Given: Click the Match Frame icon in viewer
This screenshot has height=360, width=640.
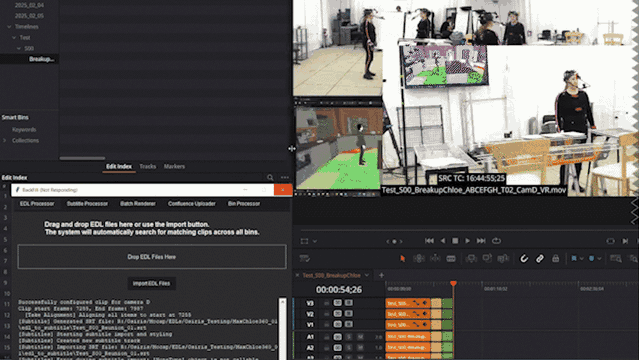Looking at the screenshot, I should point(610,241).
